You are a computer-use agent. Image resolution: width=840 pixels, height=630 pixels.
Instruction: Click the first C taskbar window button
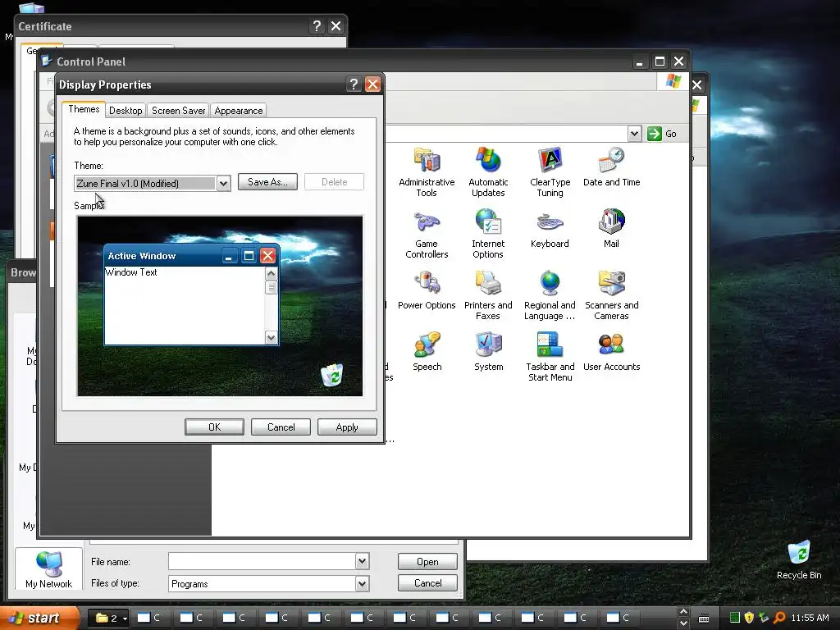149,619
